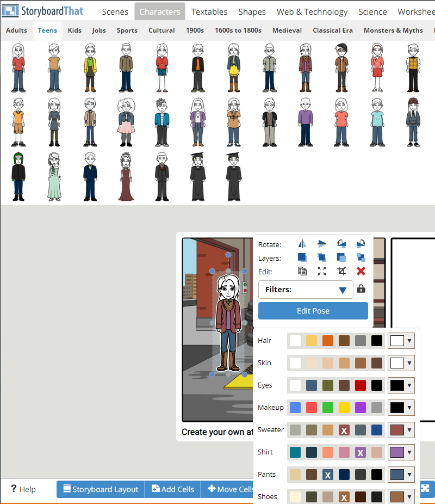The height and width of the screenshot is (504, 435).
Task: Open the Scenes tab
Action: [115, 11]
